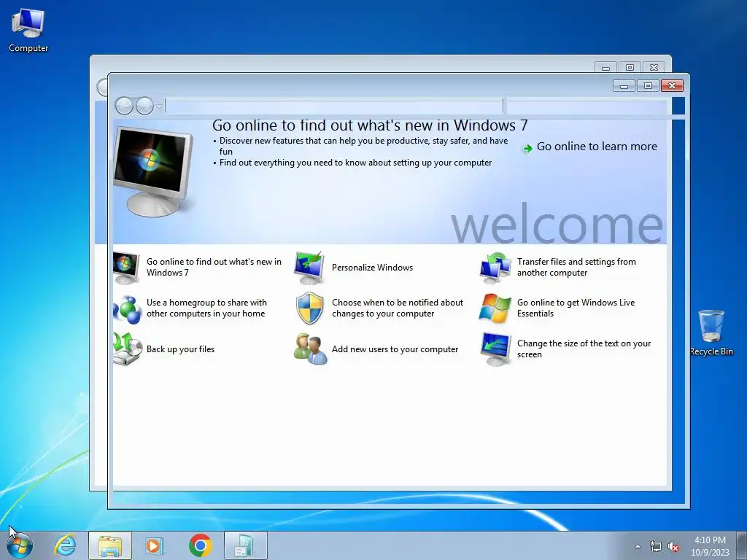Select Go online to get Windows Live Essentials
The height and width of the screenshot is (560, 747).
576,308
